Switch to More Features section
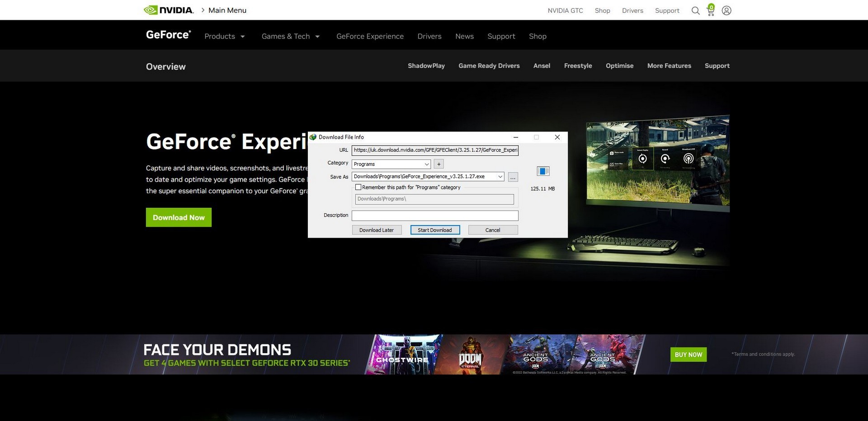The image size is (868, 421). (x=669, y=66)
